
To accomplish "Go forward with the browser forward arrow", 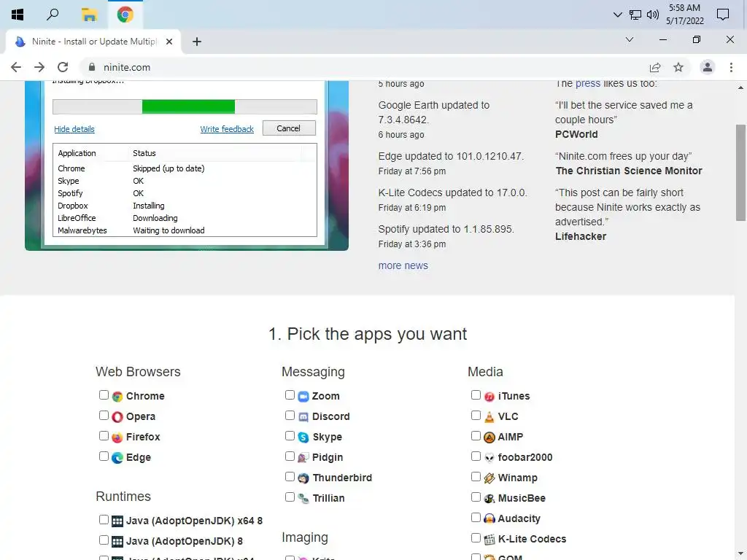I will coord(39,67).
